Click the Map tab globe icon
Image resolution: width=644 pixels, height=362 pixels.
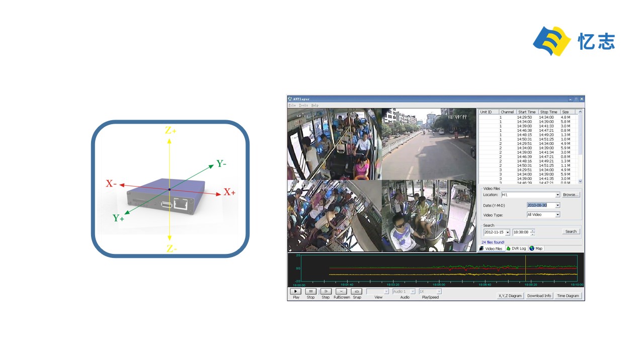click(532, 248)
